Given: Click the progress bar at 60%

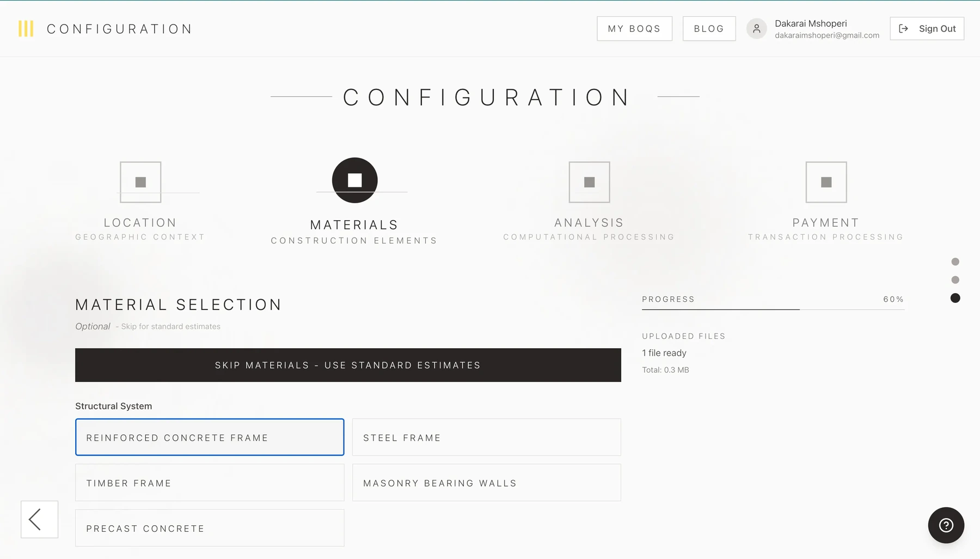Looking at the screenshot, I should click(773, 309).
